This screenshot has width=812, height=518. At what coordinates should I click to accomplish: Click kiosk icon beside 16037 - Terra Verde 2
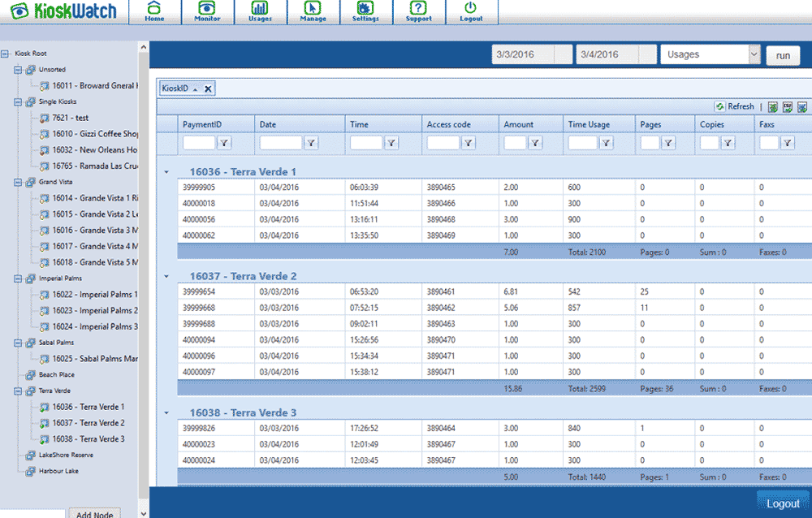pyautogui.click(x=45, y=423)
